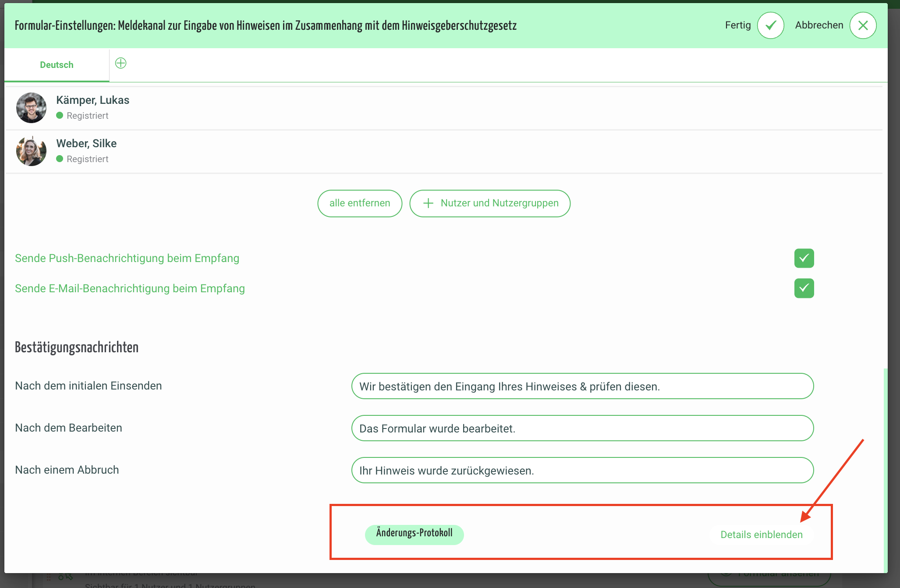Click the Fertig checkmark icon
Screen dimensions: 900x588
pos(770,25)
